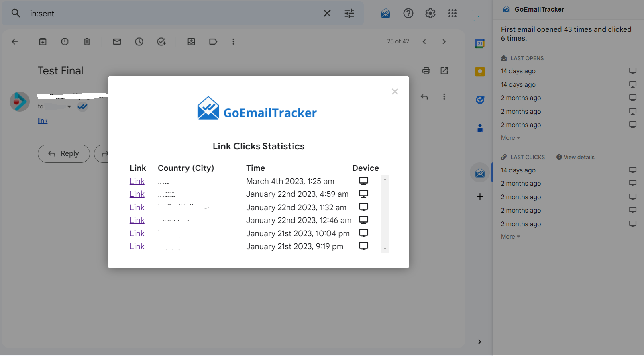Click sender avatar image
The image size is (644, 356).
20,102
